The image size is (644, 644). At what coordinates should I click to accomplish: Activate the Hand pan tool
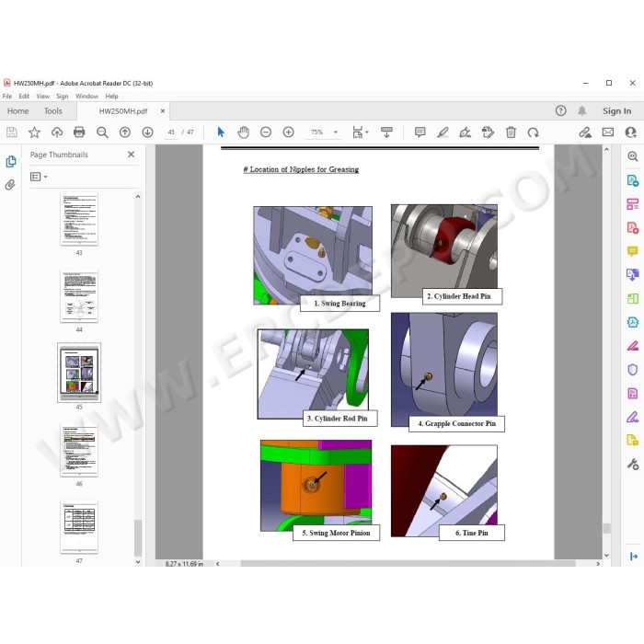point(243,132)
